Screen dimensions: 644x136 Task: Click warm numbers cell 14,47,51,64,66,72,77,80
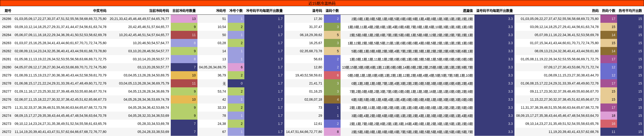tap(304, 132)
